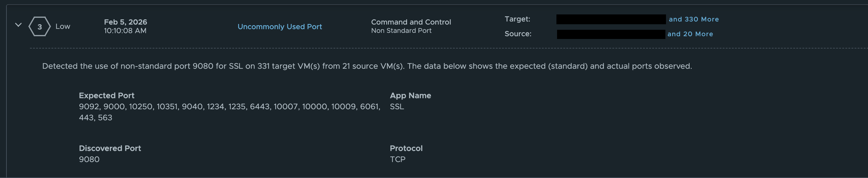Click the detection description sentence

pyautogui.click(x=367, y=66)
